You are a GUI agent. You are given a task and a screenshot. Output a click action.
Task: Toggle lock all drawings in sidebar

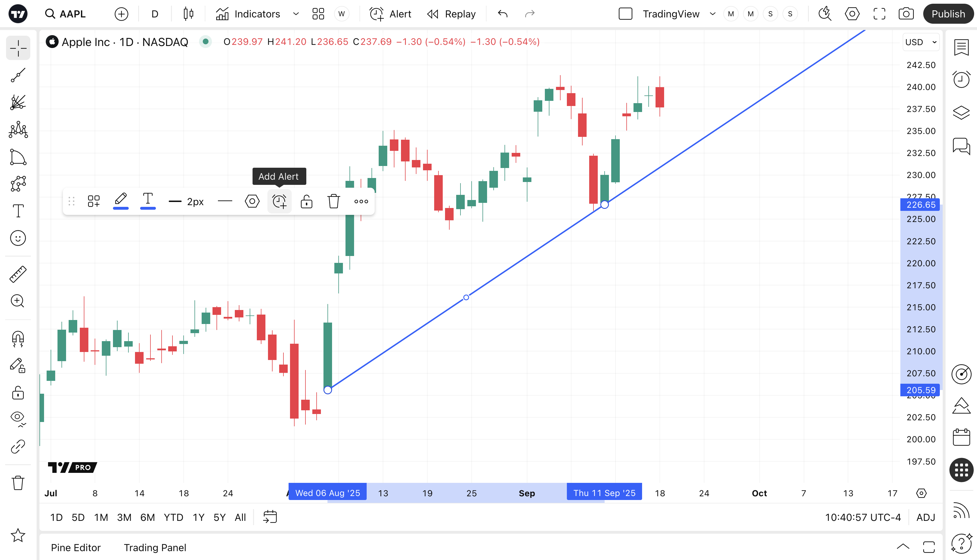18,393
